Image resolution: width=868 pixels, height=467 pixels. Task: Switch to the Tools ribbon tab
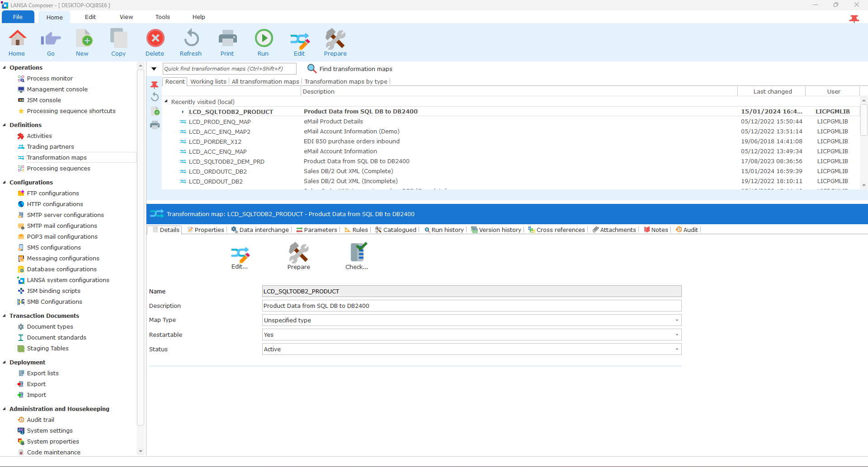tap(163, 17)
